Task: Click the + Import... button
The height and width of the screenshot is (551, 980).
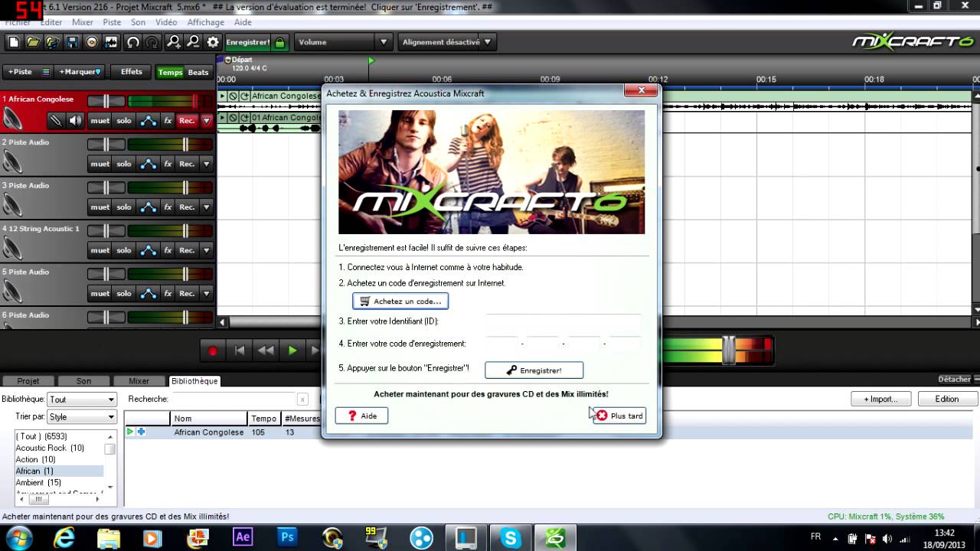Action: (880, 399)
